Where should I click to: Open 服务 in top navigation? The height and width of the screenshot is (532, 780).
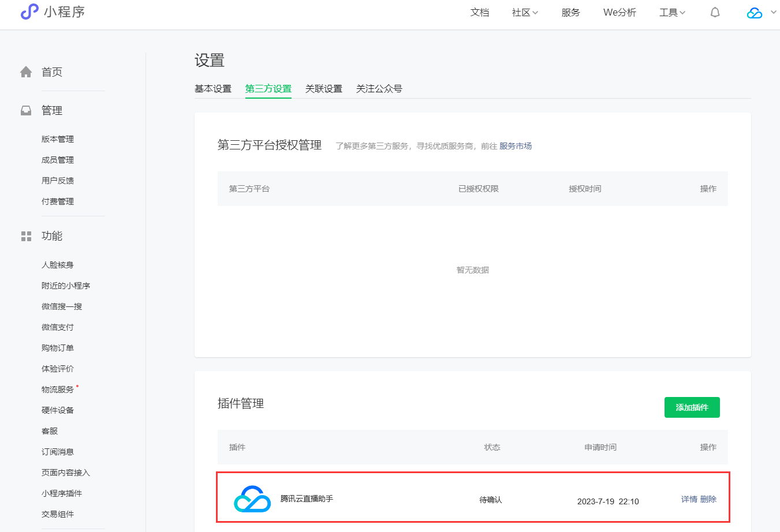[x=570, y=12]
